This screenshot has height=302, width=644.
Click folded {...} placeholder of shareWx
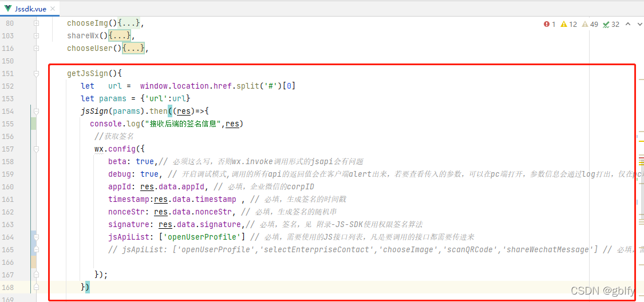(120, 35)
